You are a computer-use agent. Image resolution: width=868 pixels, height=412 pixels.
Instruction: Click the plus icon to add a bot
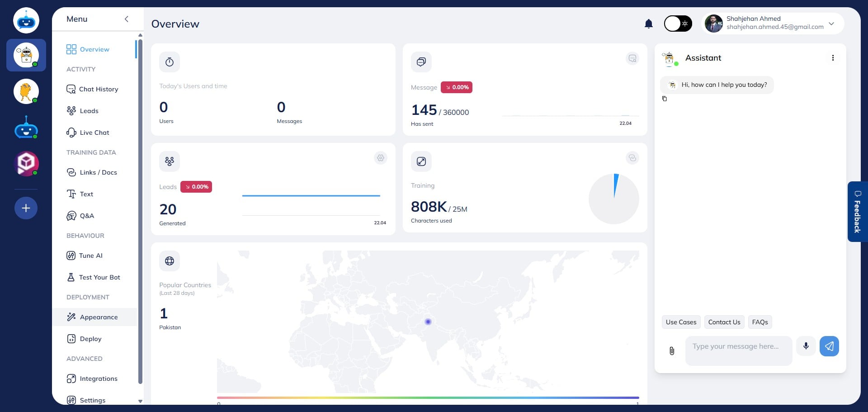click(x=26, y=208)
